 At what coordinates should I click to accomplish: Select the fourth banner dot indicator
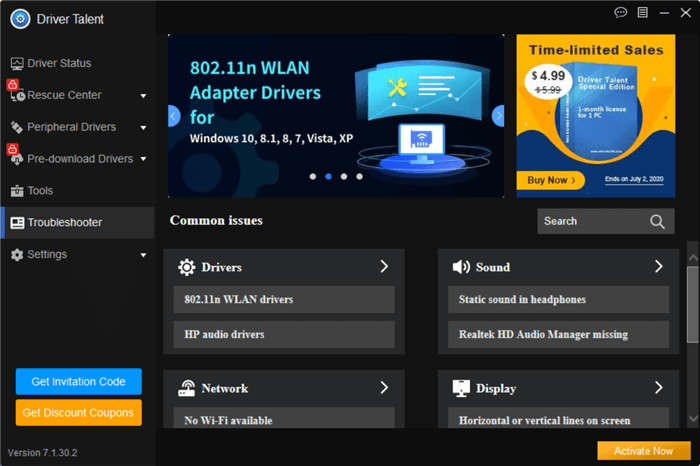pyautogui.click(x=359, y=176)
